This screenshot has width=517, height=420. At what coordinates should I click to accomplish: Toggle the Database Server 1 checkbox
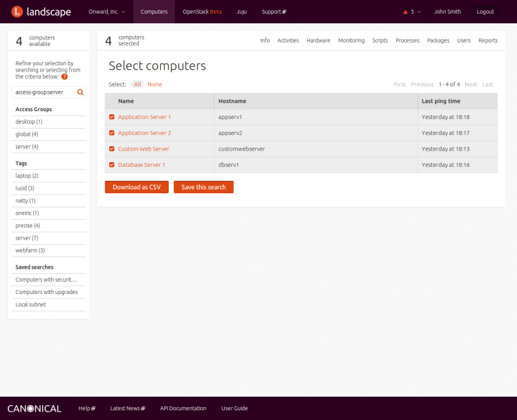click(112, 165)
